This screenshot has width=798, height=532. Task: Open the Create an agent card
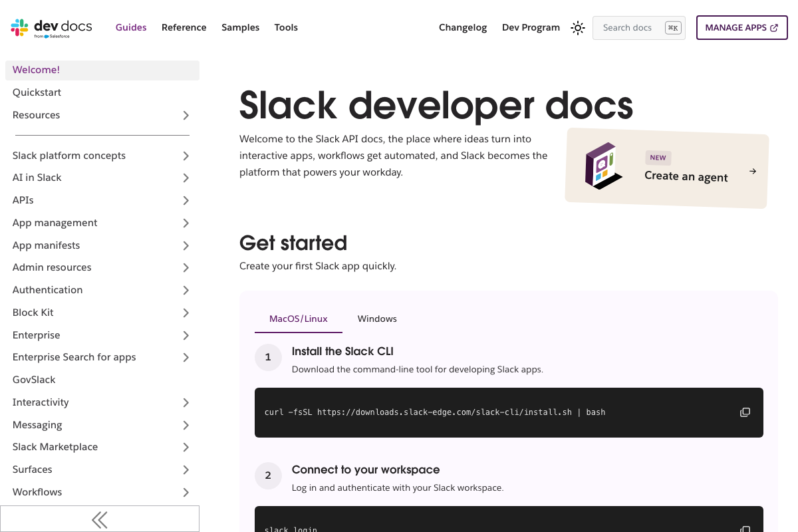pyautogui.click(x=667, y=168)
